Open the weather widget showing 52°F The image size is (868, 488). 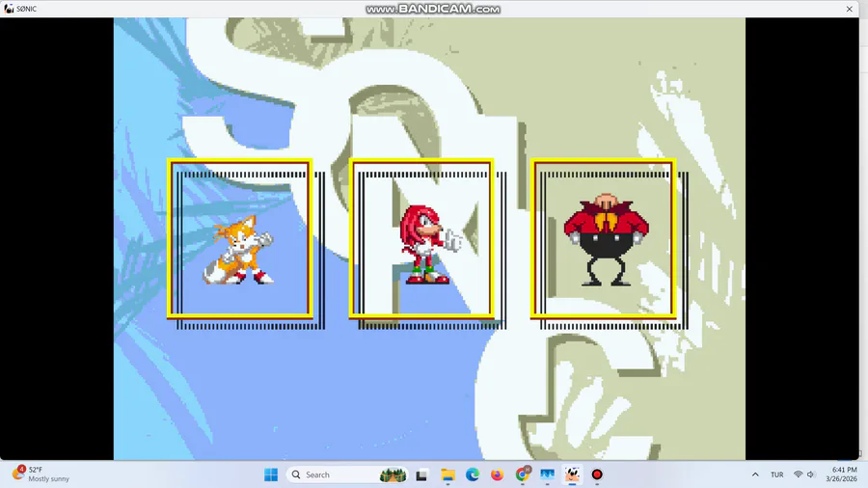(x=42, y=474)
